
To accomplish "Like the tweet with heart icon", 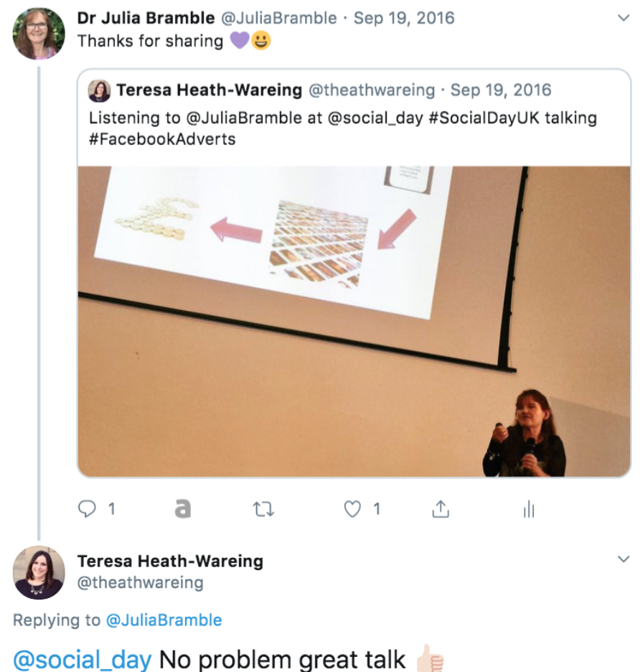I will pos(352,509).
